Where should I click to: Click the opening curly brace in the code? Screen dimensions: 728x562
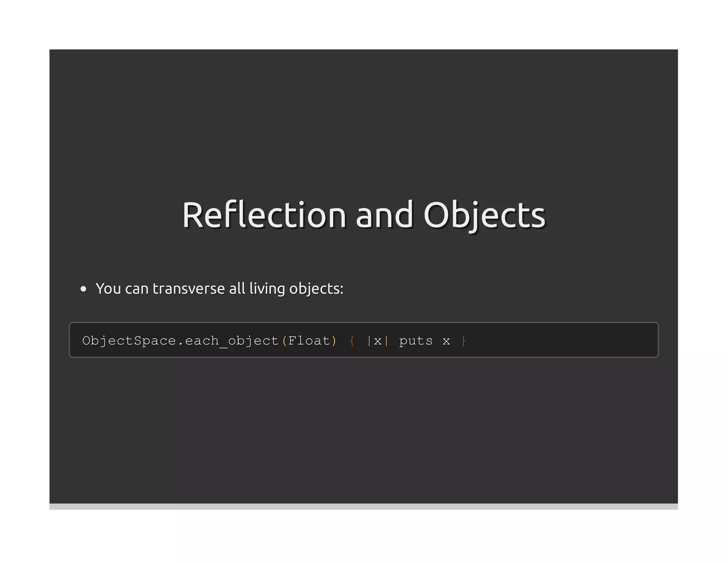352,341
